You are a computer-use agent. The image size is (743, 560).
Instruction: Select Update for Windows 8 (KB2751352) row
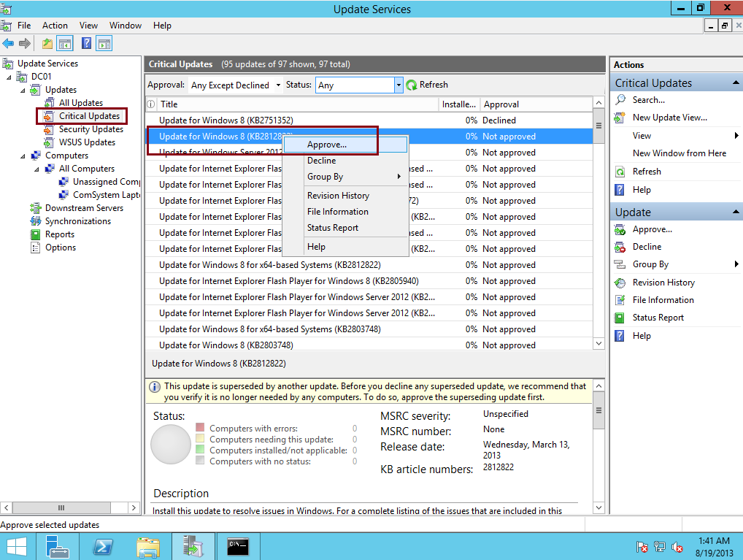click(369, 120)
